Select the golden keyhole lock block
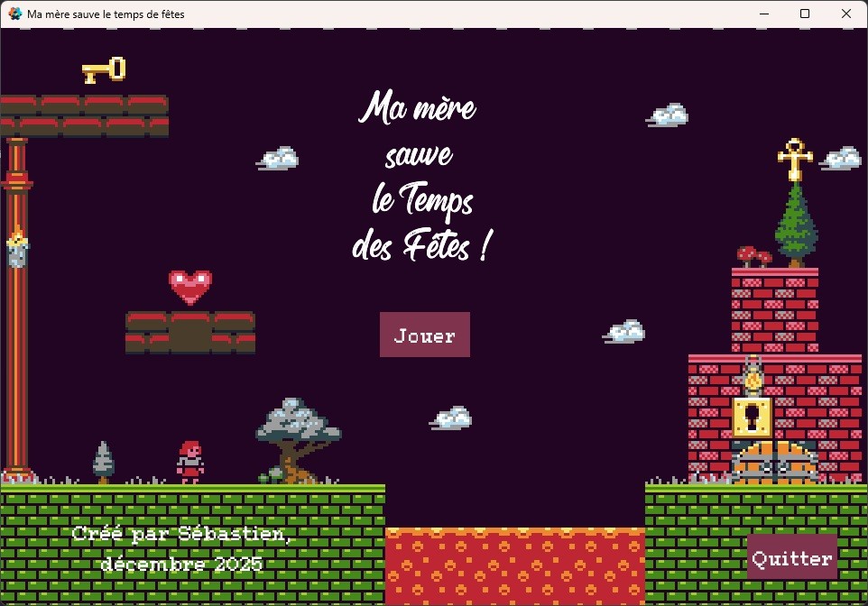Viewport: 868px width, 606px height. 752,418
